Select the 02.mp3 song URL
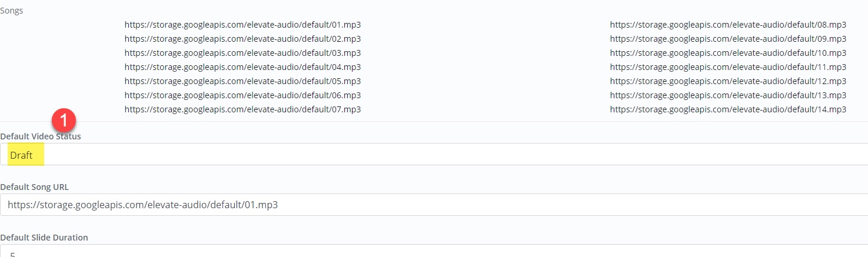Image resolution: width=868 pixels, height=257 pixels. 242,39
